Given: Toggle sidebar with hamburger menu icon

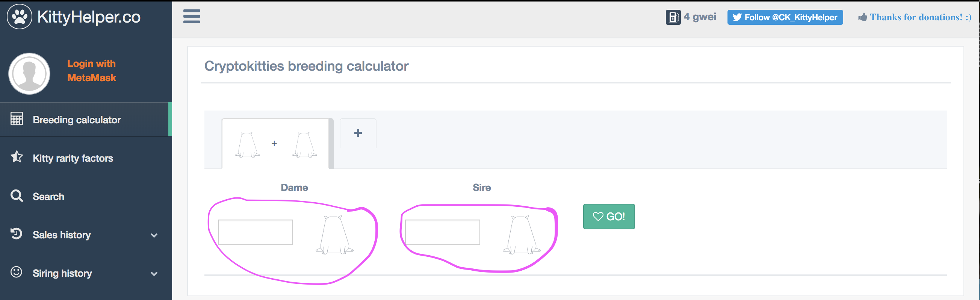Looking at the screenshot, I should (191, 17).
